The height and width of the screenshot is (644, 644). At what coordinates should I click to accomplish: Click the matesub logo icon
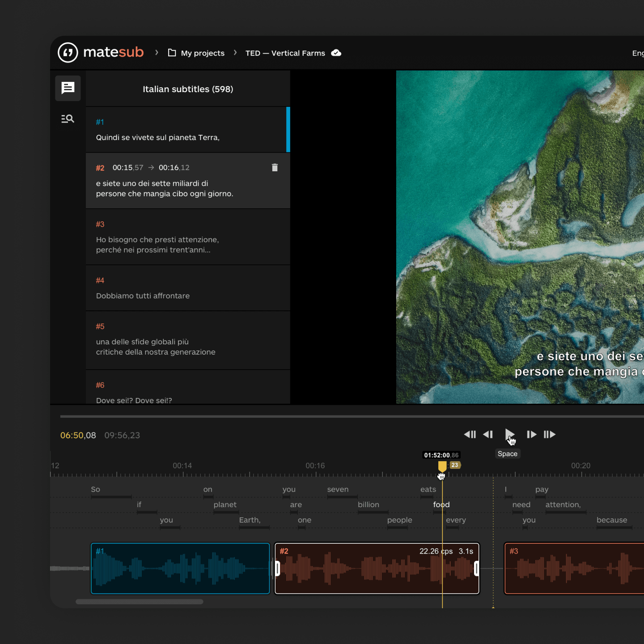click(x=68, y=53)
